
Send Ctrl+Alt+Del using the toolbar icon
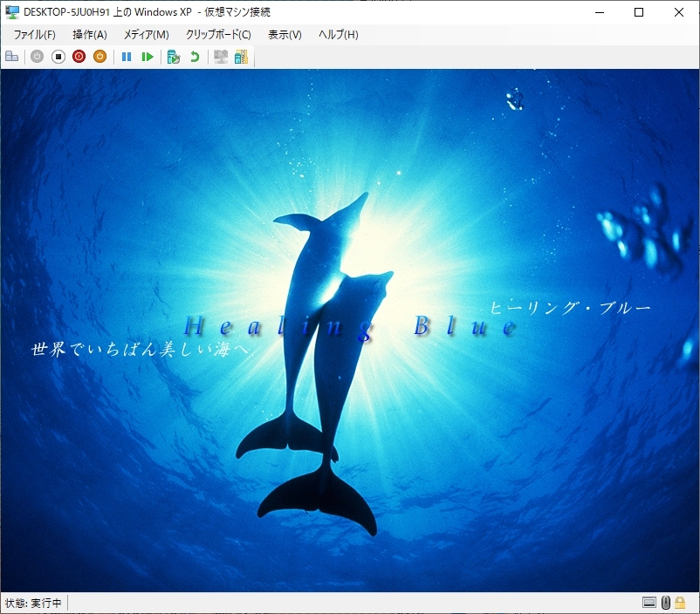[x=11, y=57]
